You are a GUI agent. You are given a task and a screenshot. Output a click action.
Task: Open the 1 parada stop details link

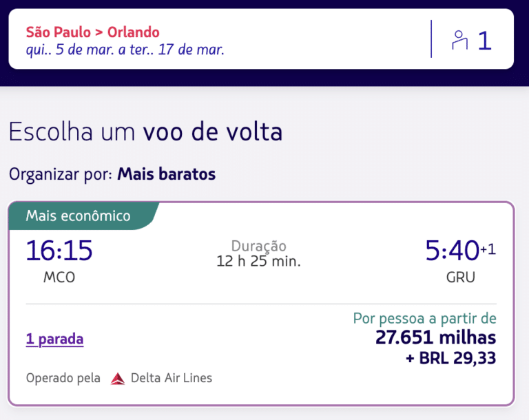(x=54, y=339)
